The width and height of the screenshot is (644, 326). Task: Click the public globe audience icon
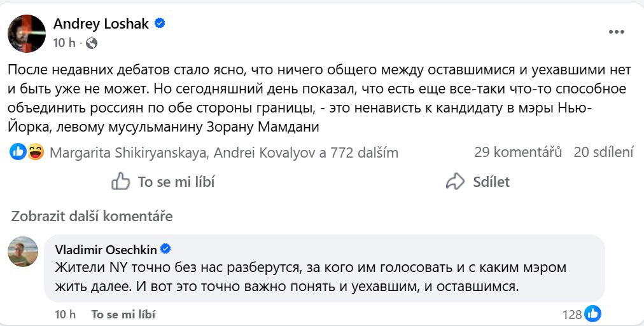[x=92, y=43]
